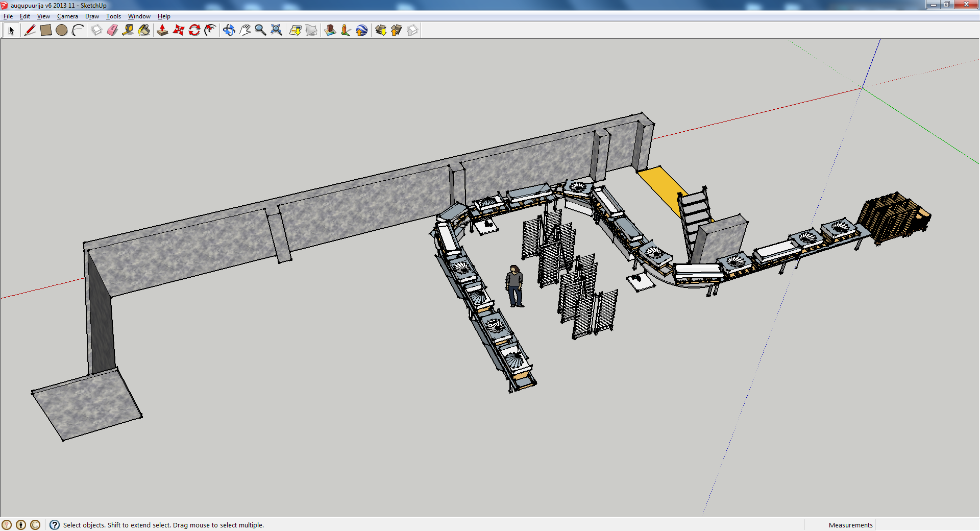Pick the Pan hand tool
Screen dimensions: 980x531
245,31
